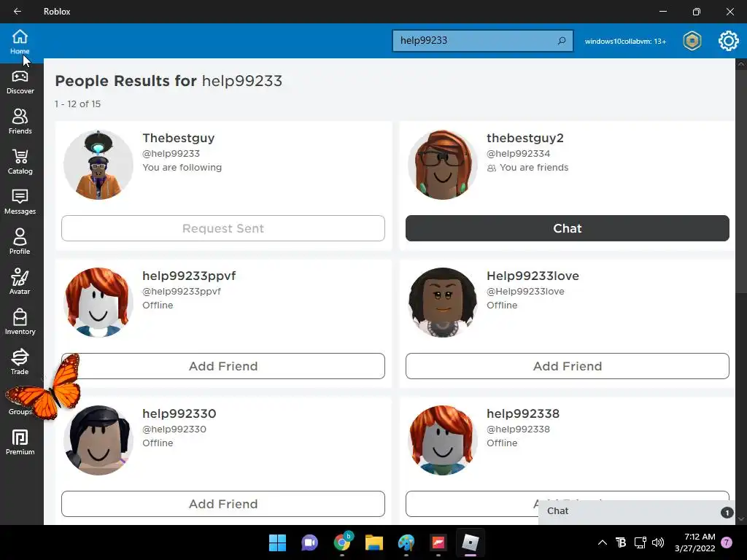Open Premium in the sidebar

point(20,443)
